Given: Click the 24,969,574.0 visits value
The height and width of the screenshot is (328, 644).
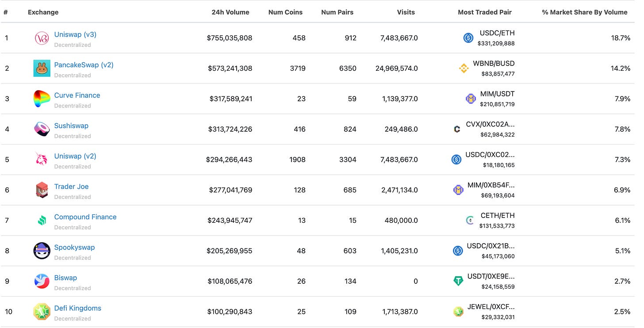Looking at the screenshot, I should tap(396, 69).
